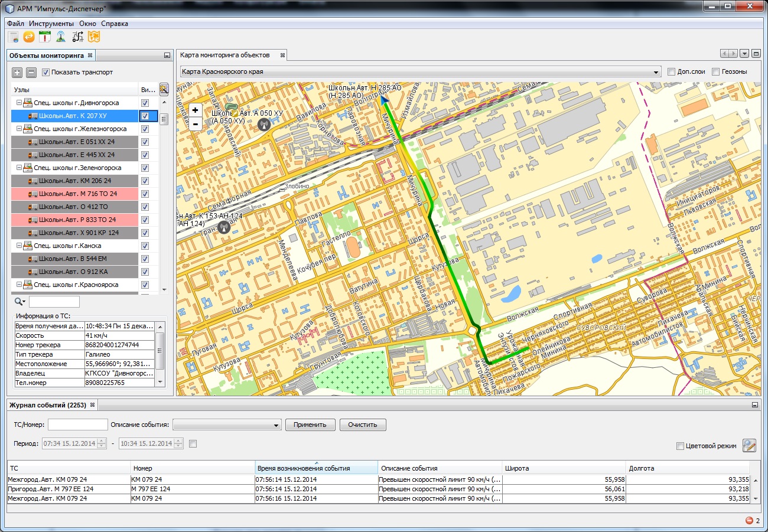Open the calendar with exclamation mark icon
Screen dimensions: 768x532
[x=45, y=37]
